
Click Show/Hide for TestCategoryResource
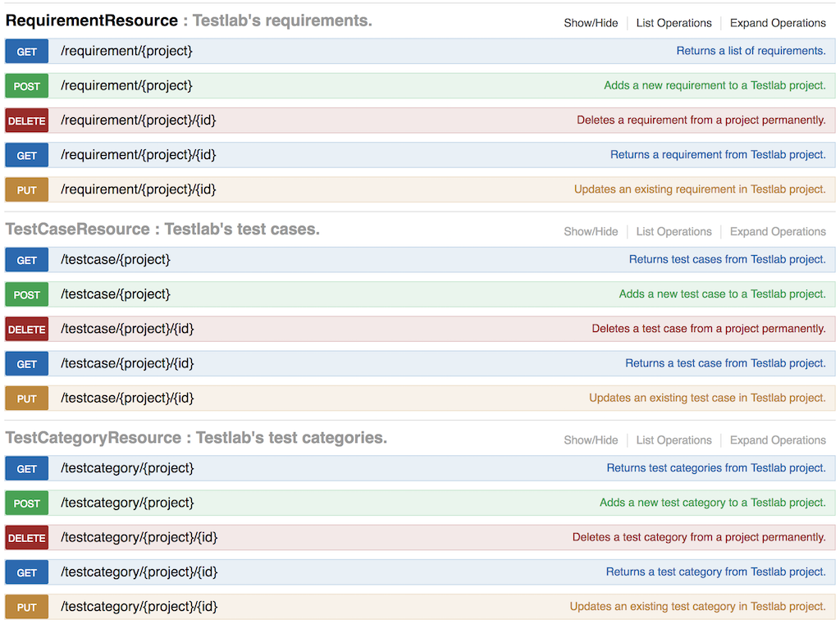click(591, 440)
